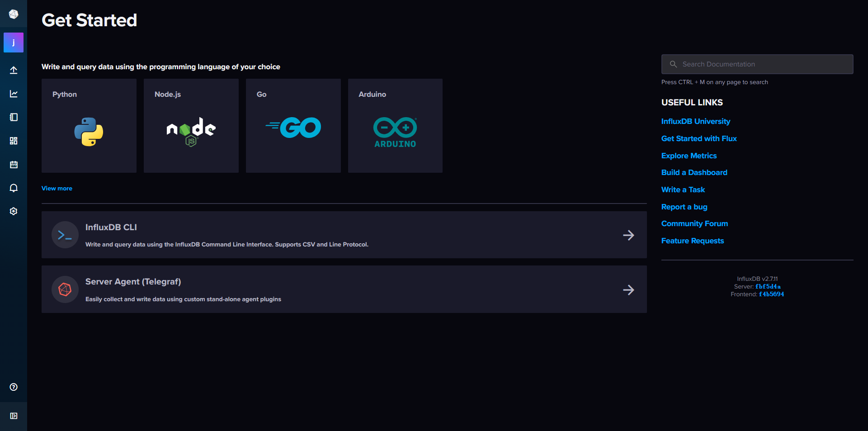Screen dimensions: 868x431
Task: Open Data Explorer graph icon
Action: coord(14,94)
